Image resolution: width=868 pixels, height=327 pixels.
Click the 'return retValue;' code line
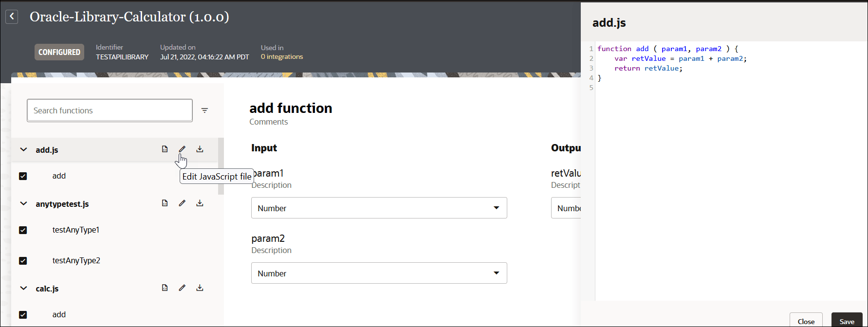point(648,68)
